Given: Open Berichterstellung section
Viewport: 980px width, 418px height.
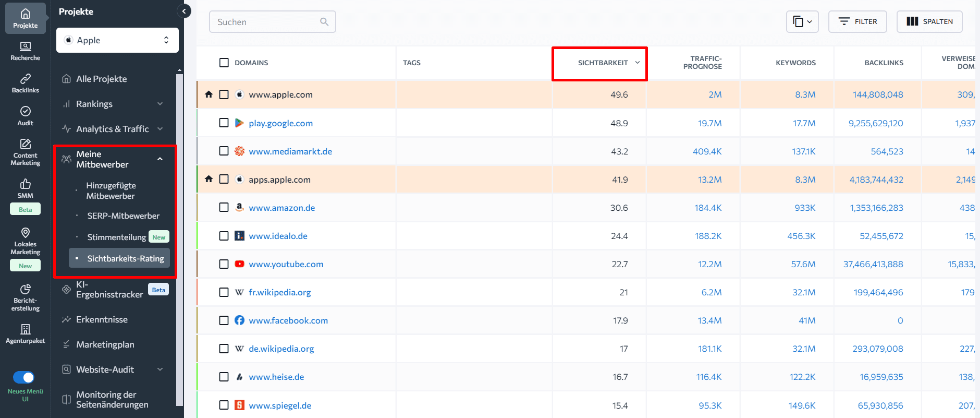Looking at the screenshot, I should pos(25,297).
